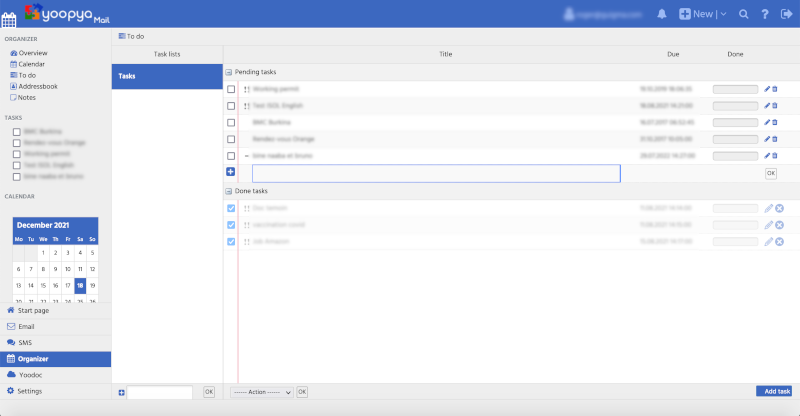Adjust the first pending task's Done progress bar
Viewport: 800px width, 416px height.
point(735,89)
